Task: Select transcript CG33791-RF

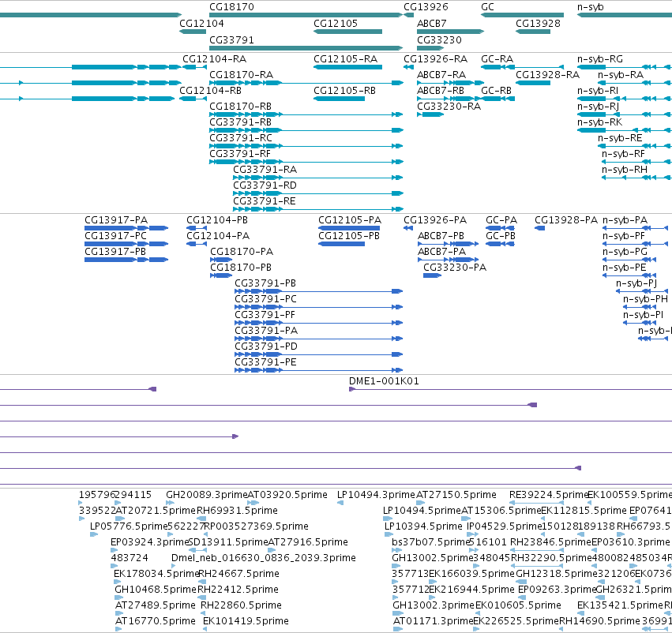Action: 306,163
